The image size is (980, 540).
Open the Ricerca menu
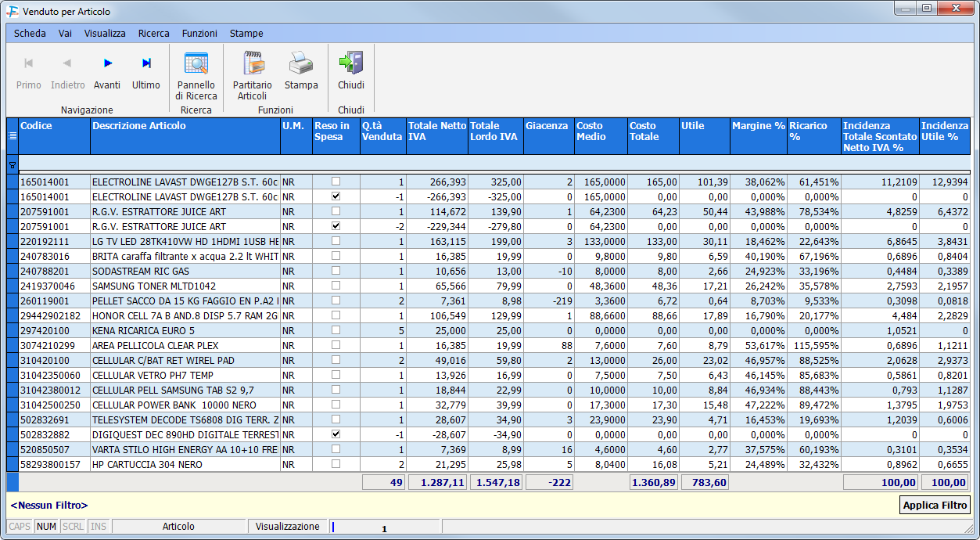pyautogui.click(x=153, y=34)
